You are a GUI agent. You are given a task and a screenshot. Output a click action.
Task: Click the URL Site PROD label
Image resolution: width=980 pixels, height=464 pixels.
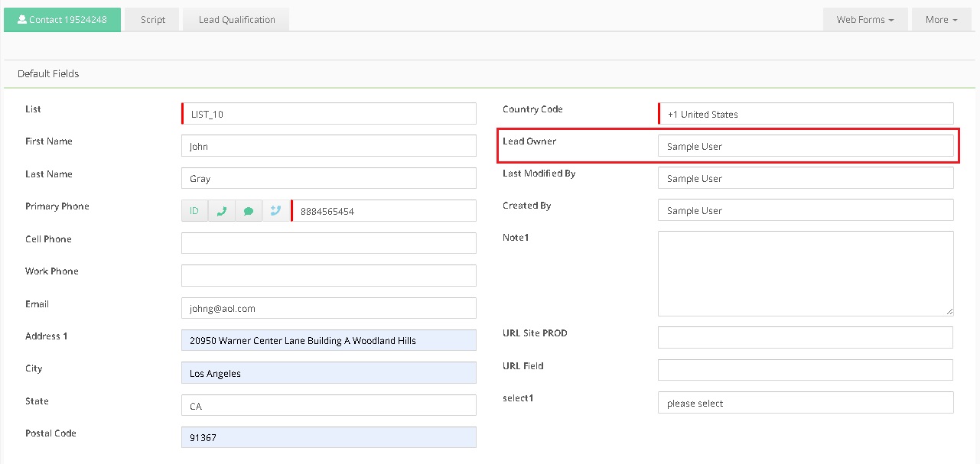[x=535, y=333]
